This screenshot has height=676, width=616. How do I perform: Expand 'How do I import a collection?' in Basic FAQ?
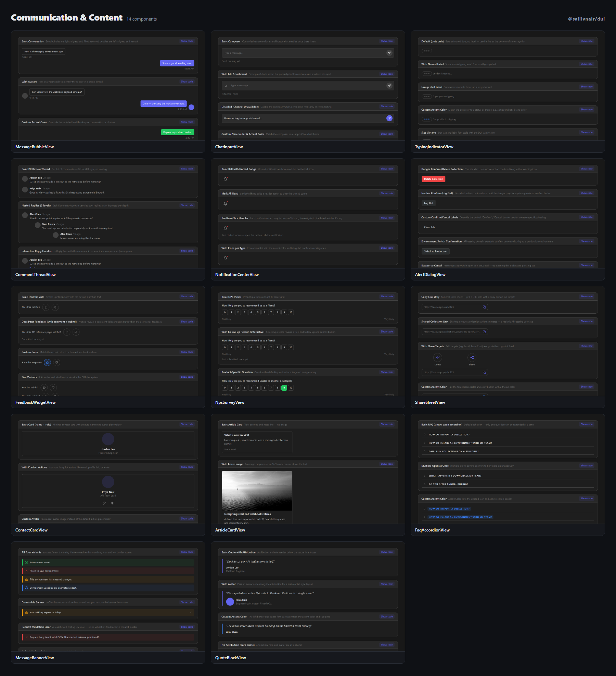pos(508,435)
